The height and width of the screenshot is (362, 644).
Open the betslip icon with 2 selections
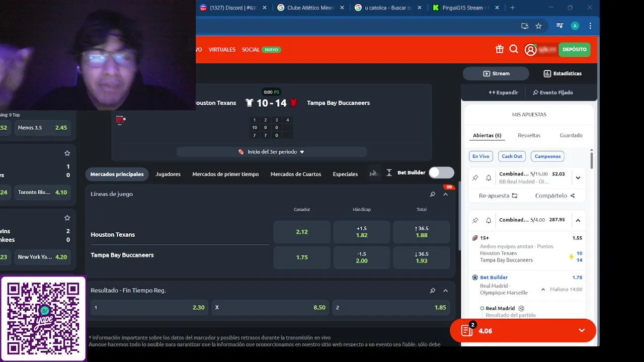click(x=467, y=330)
